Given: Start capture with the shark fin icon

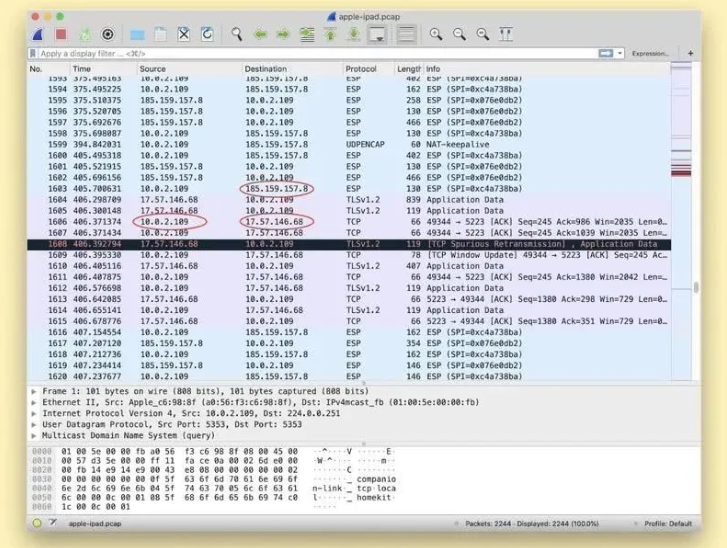Looking at the screenshot, I should click(x=37, y=34).
